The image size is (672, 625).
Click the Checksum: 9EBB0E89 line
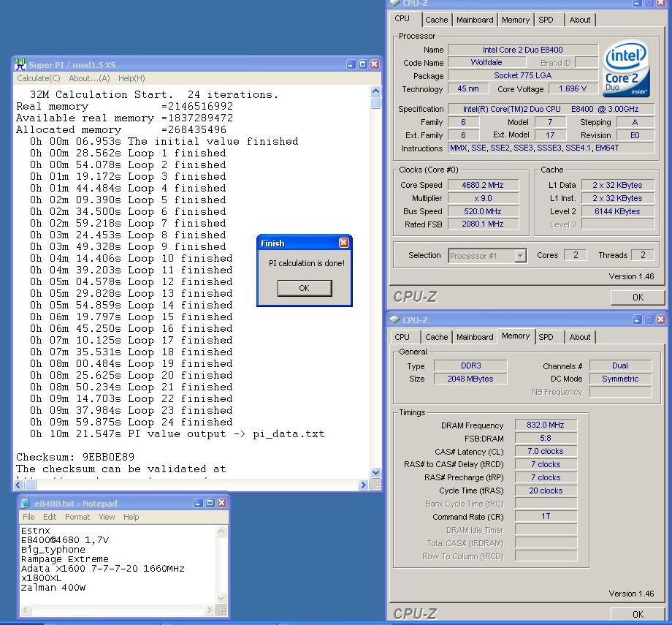[75, 457]
